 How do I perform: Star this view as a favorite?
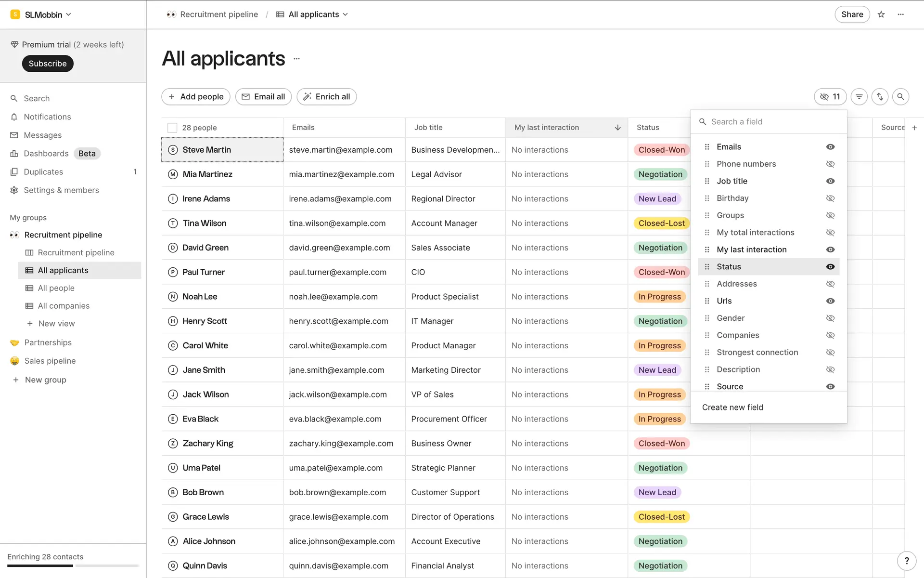click(x=881, y=14)
